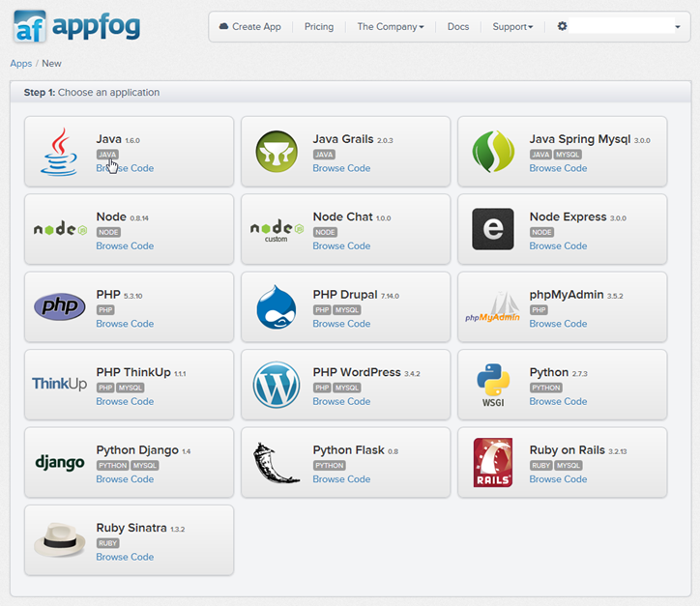This screenshot has width=700, height=606.
Task: Browse Code for Node 0.8.14
Action: tap(125, 245)
